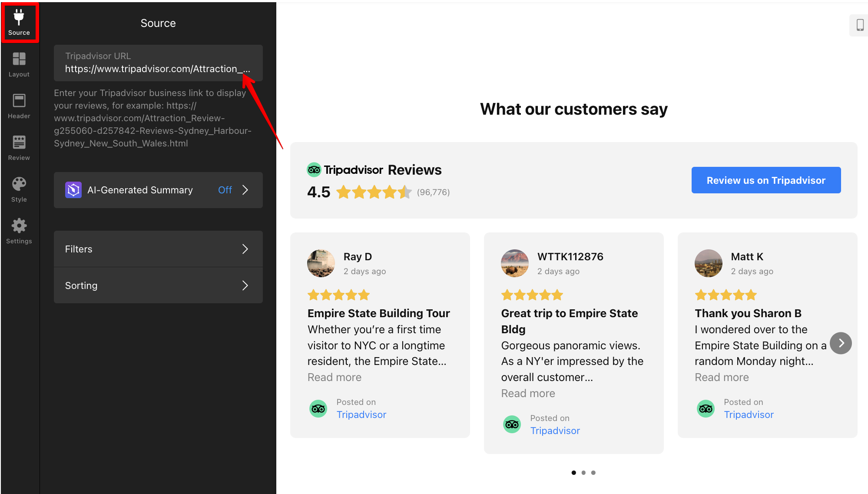
Task: Go to next reviews with carousel arrow
Action: 841,343
